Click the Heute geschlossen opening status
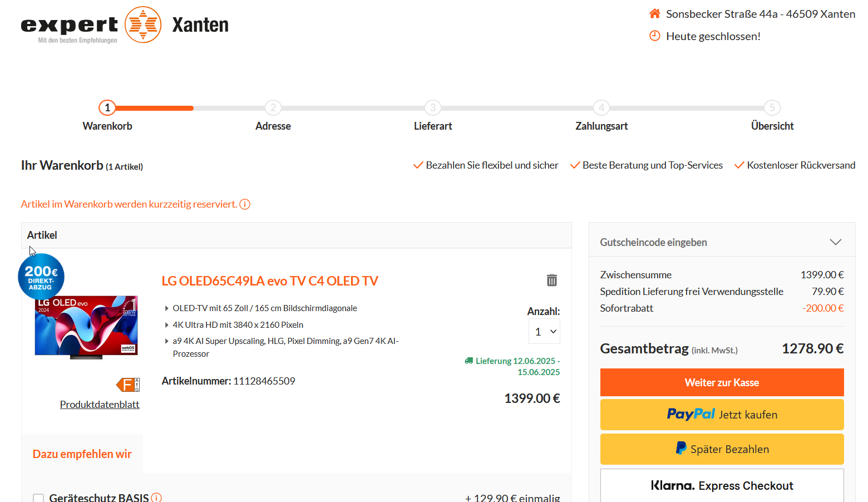 click(x=713, y=36)
